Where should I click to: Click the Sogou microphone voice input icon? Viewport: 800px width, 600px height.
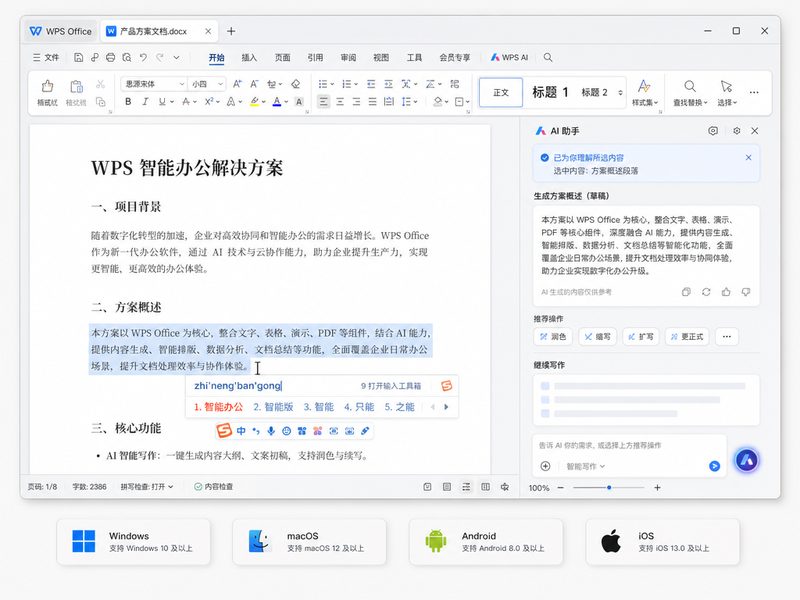(271, 431)
